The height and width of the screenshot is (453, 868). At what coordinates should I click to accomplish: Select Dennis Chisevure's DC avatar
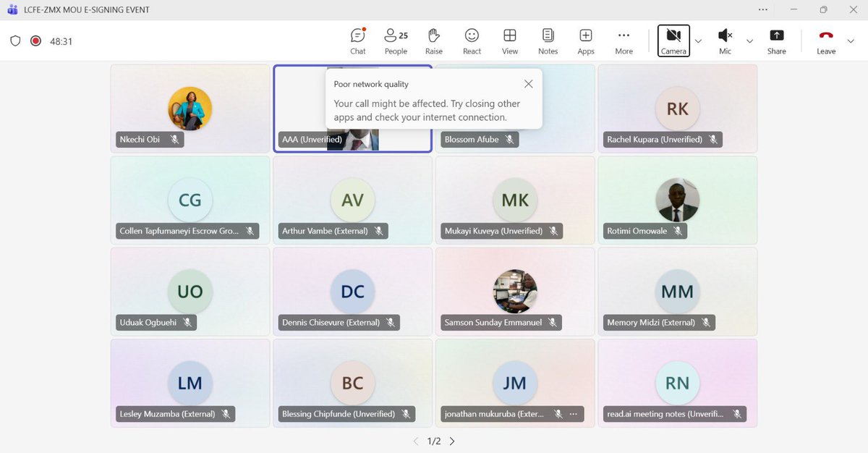[353, 292]
